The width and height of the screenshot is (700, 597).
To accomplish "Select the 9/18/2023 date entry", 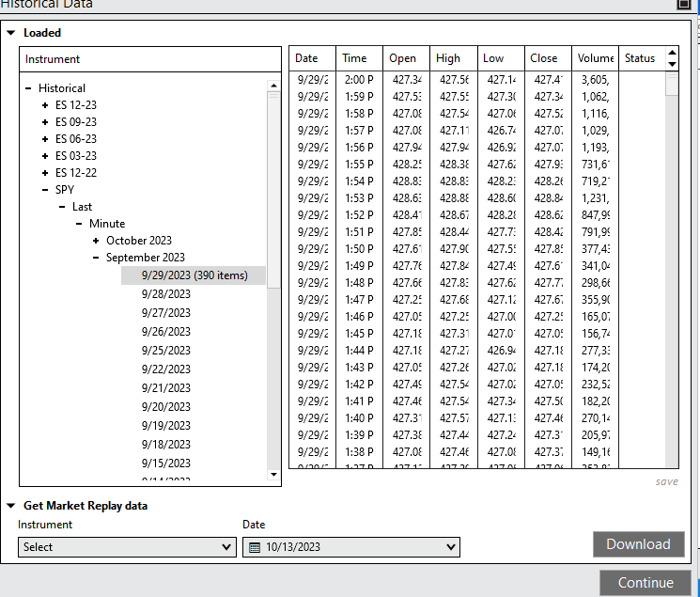I will 166,444.
